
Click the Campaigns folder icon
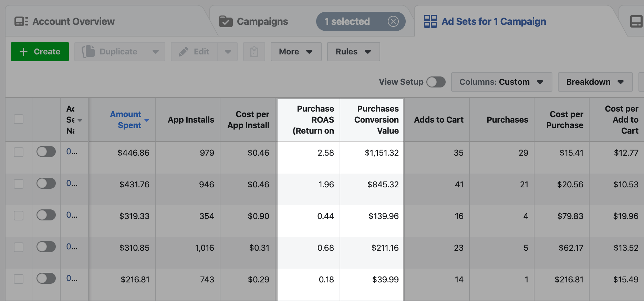pyautogui.click(x=226, y=21)
